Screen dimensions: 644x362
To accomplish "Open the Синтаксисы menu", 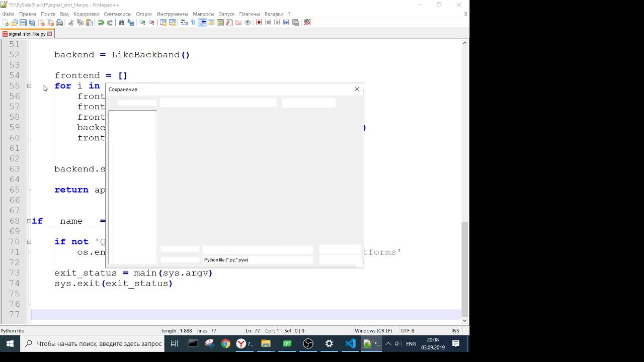I will pyautogui.click(x=118, y=14).
